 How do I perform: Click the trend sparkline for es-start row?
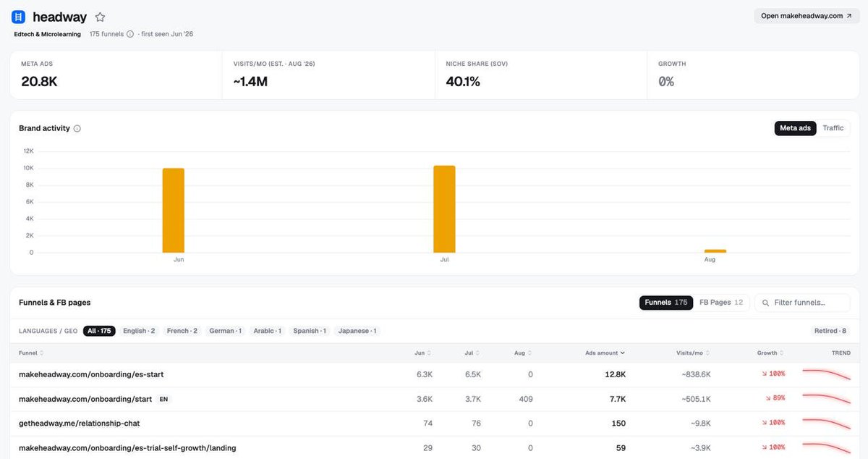point(827,374)
